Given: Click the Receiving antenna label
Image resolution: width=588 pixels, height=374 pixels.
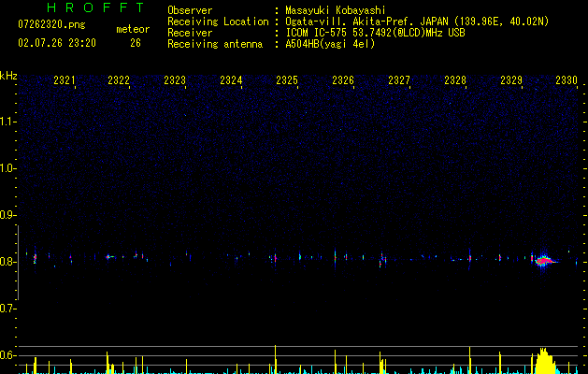Looking at the screenshot, I should click(215, 44).
